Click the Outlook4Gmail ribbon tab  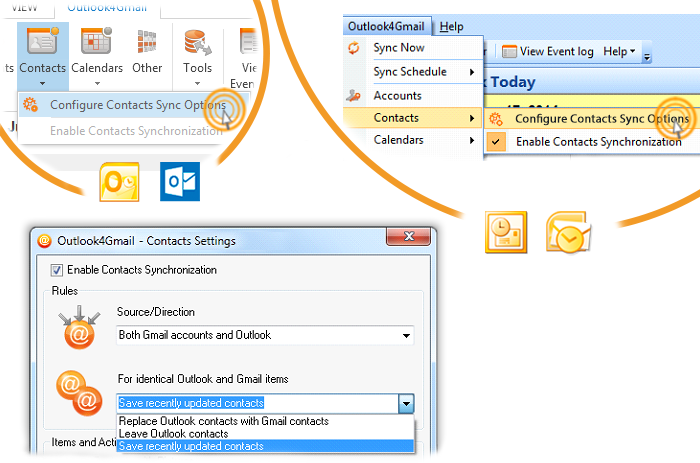tap(107, 7)
